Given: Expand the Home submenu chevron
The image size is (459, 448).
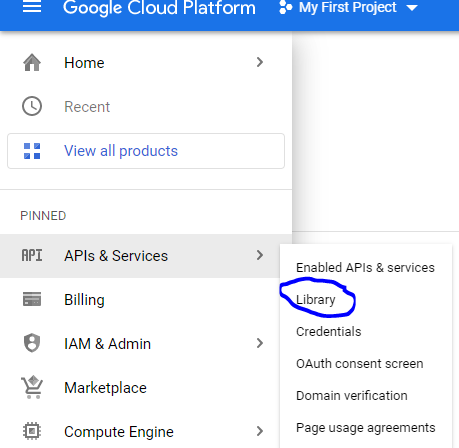Looking at the screenshot, I should (x=260, y=62).
